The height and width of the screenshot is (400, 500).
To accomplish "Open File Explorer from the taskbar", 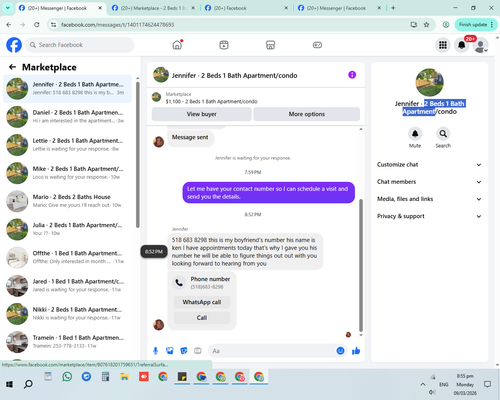I will pos(125,377).
